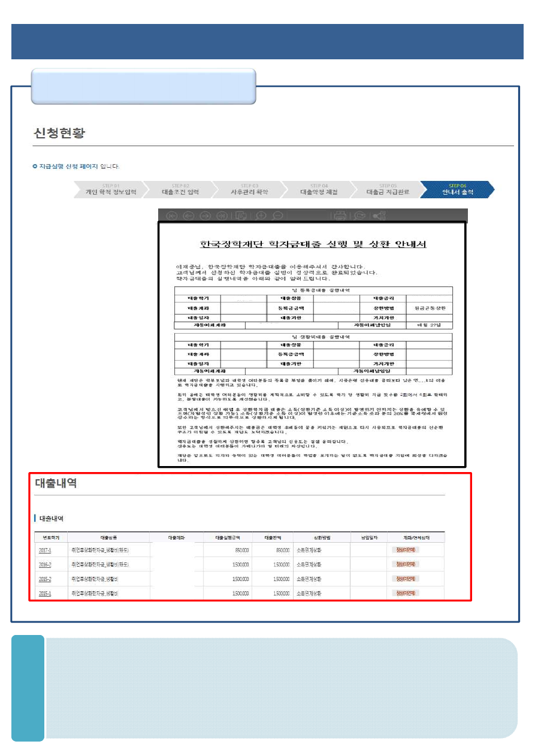Open the 2017-1 semester loan link
The height and width of the screenshot is (756, 535).
pyautogui.click(x=45, y=550)
